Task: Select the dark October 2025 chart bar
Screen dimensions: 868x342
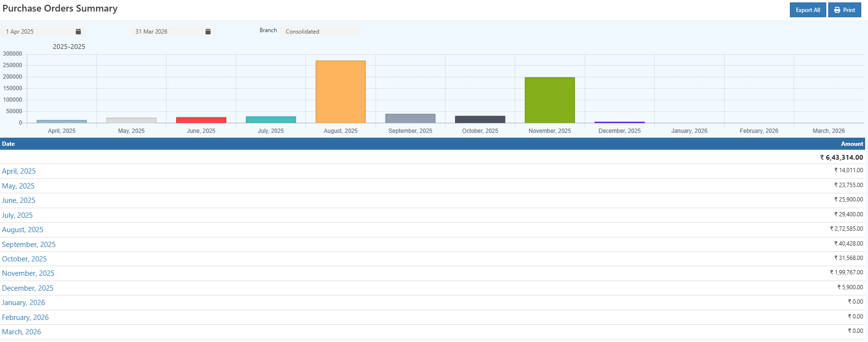Action: (x=480, y=119)
